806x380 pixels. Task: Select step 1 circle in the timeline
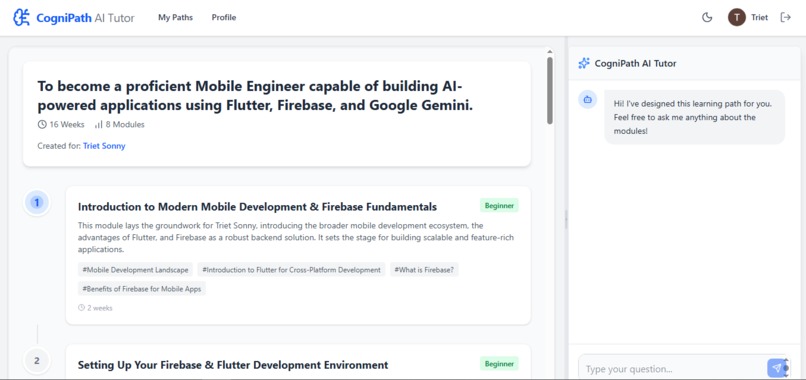pos(36,203)
